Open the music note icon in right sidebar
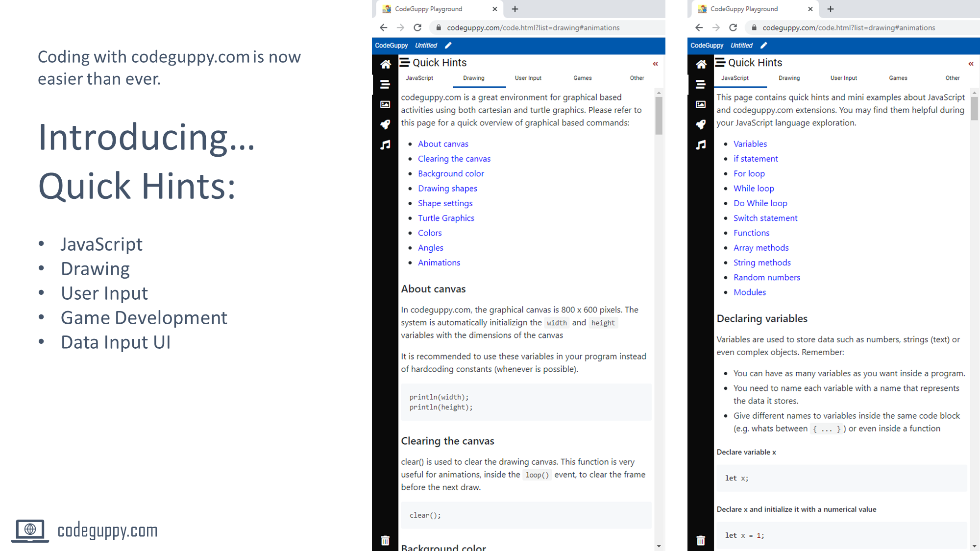This screenshot has height=551, width=980. pos(701,144)
